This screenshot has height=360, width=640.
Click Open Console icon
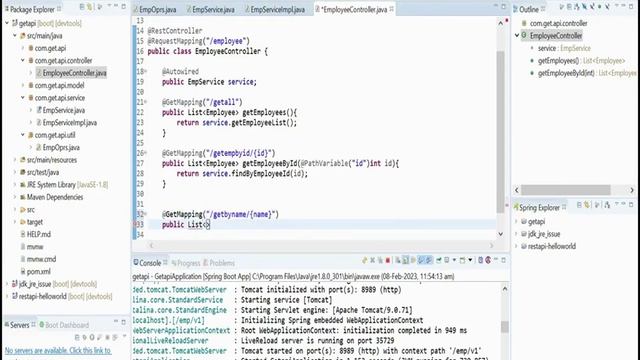coord(463,260)
